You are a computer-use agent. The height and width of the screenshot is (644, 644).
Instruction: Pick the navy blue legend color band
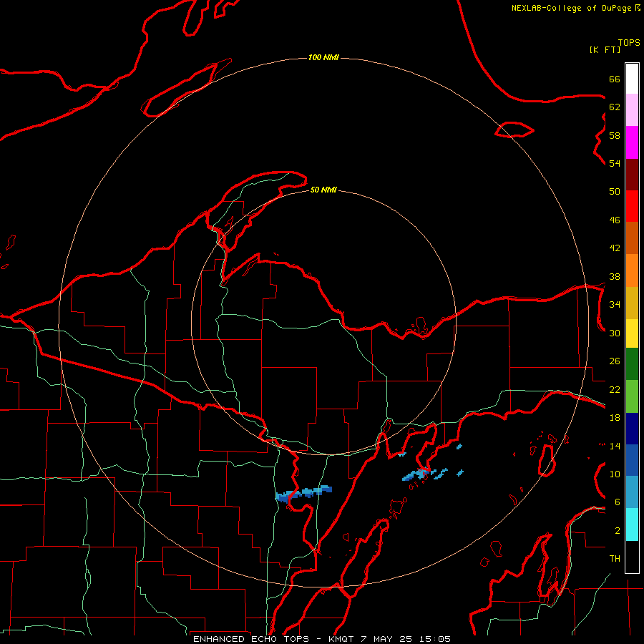click(x=632, y=429)
